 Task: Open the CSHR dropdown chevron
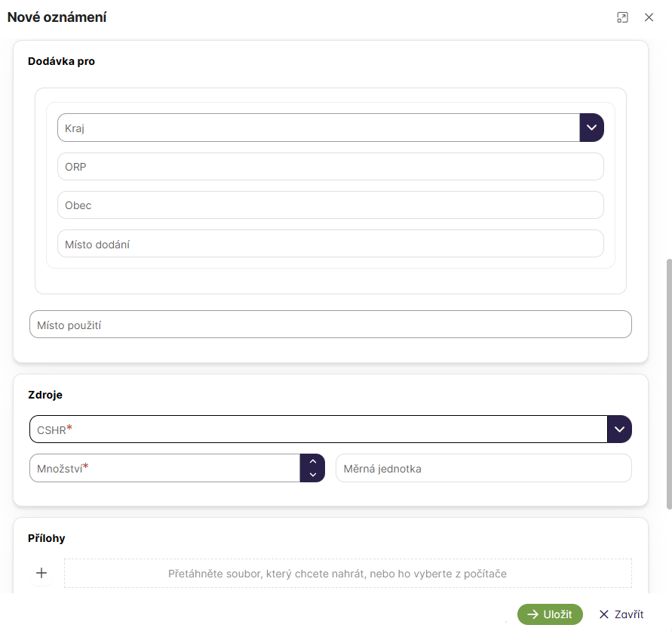[619, 429]
